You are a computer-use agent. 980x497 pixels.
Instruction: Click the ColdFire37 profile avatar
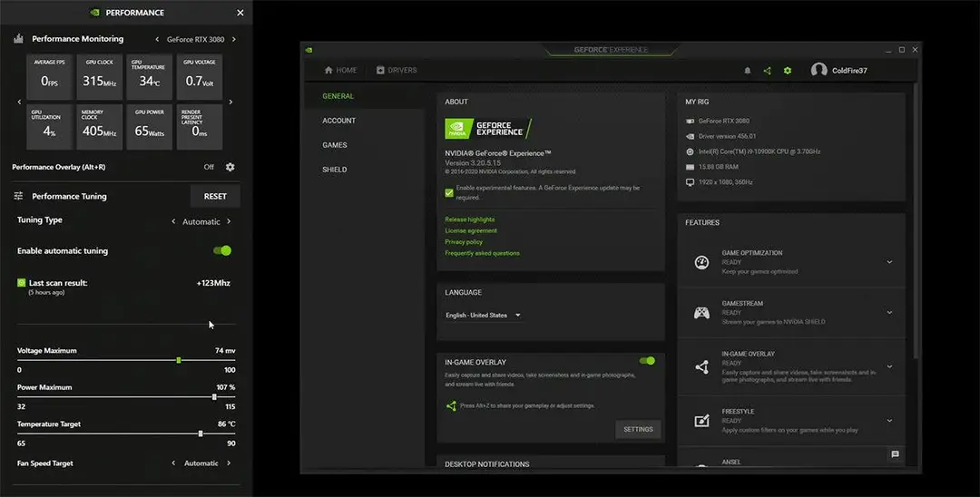818,70
